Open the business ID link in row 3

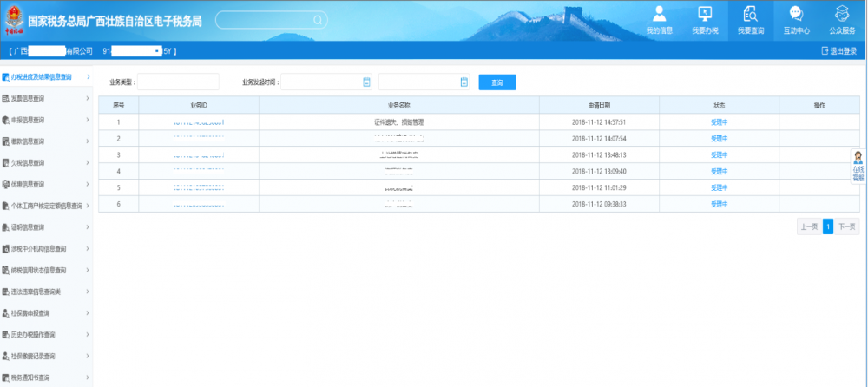pyautogui.click(x=199, y=155)
